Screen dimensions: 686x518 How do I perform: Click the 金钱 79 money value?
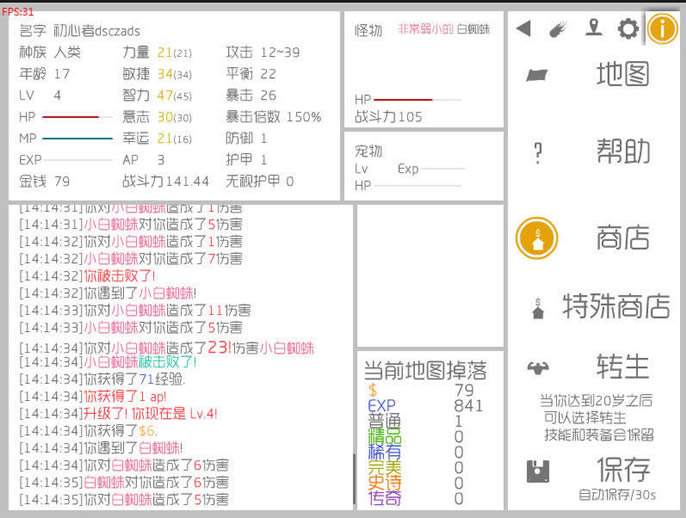click(x=44, y=181)
